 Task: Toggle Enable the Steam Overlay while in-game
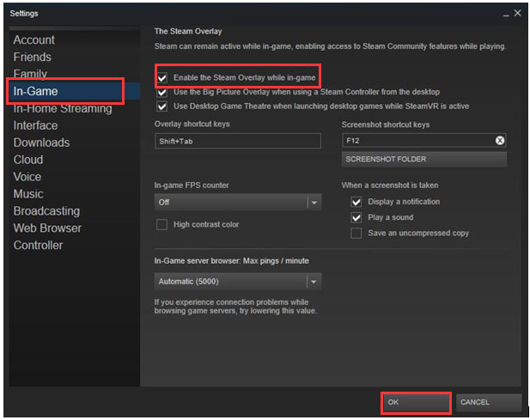point(162,77)
